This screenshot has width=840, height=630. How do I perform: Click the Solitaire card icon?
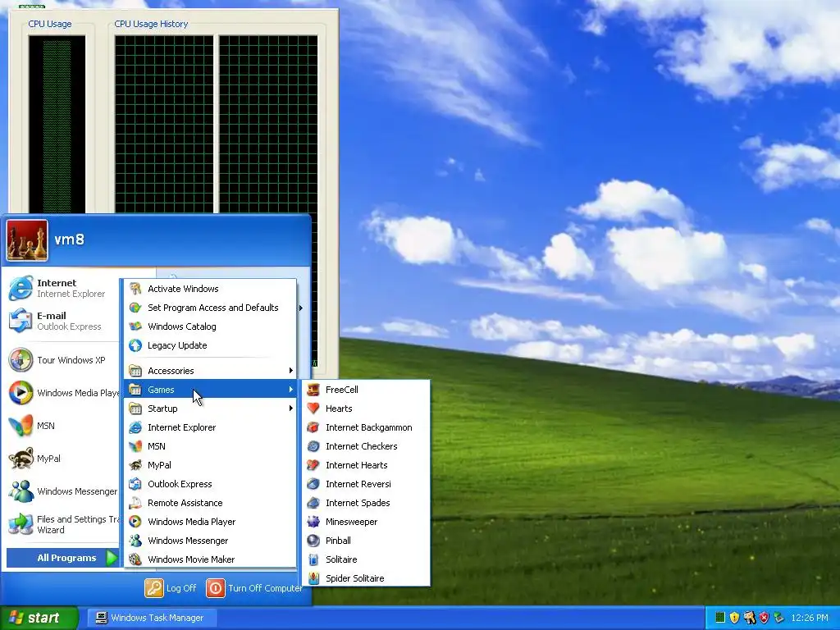coord(313,559)
